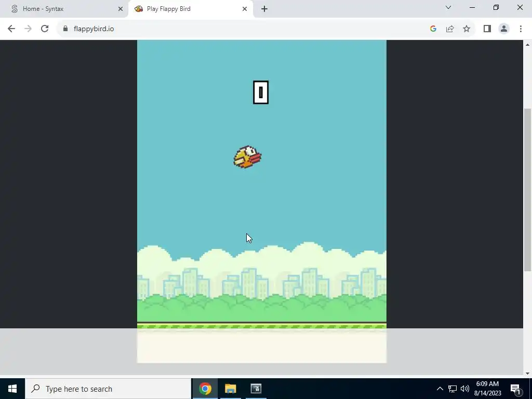This screenshot has width=532, height=399.
Task: Bookmark this page with the star icon
Action: (x=467, y=29)
